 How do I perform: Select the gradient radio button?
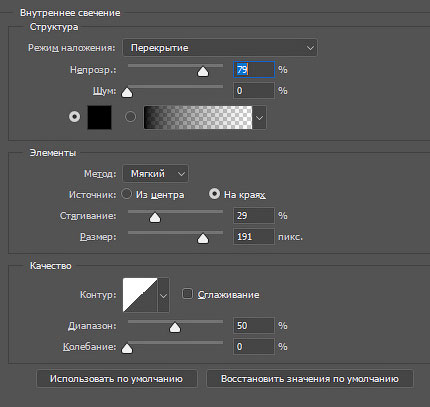tap(130, 117)
